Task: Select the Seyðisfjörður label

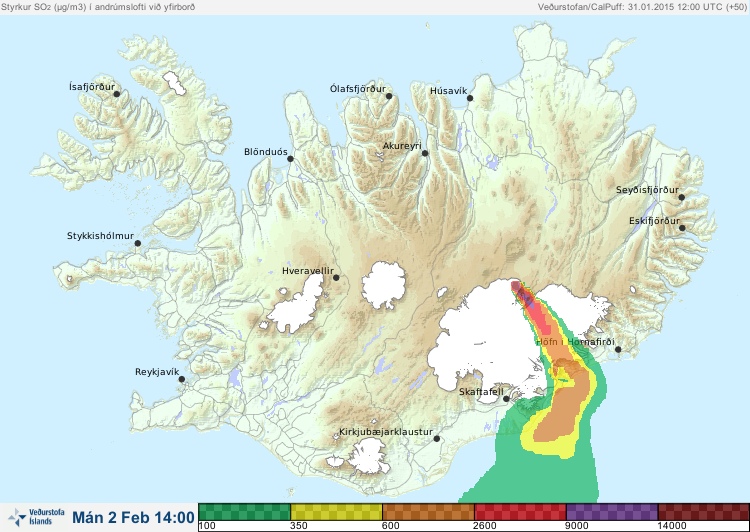Action: coord(647,190)
